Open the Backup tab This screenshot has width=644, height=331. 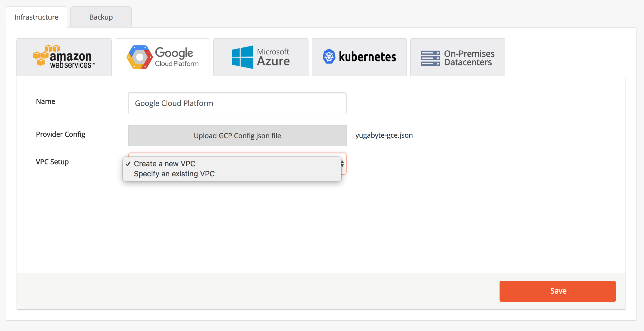pyautogui.click(x=101, y=17)
